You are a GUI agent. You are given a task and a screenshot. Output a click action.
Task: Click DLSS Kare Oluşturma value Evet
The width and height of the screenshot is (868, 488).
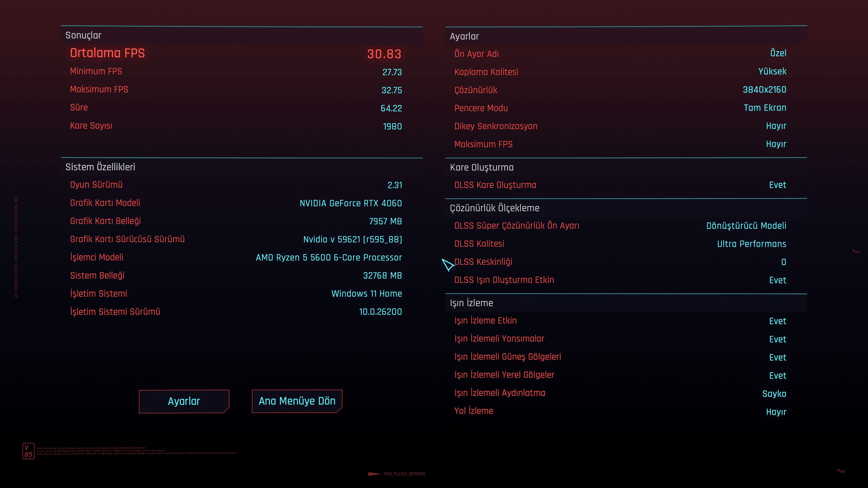click(777, 185)
